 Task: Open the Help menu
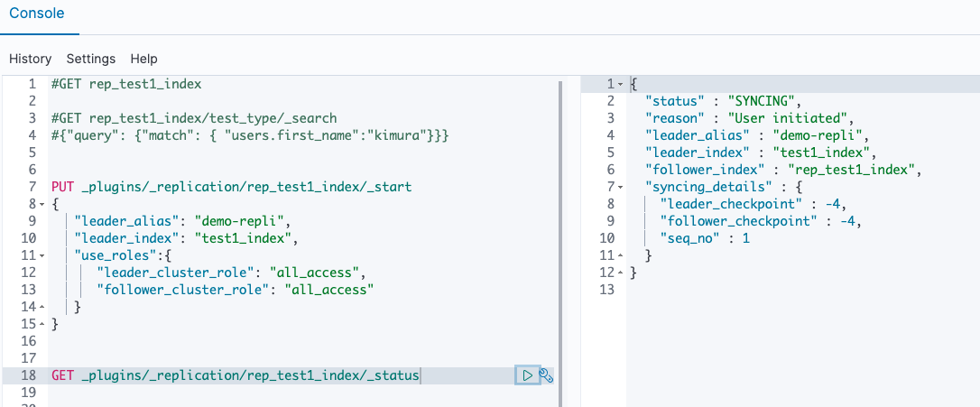pyautogui.click(x=143, y=59)
